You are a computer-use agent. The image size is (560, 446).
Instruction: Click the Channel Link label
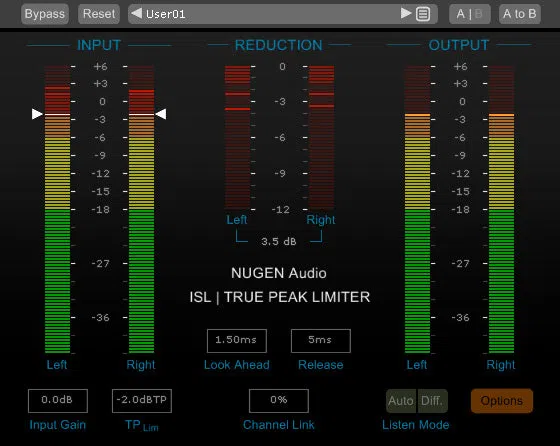[279, 425]
